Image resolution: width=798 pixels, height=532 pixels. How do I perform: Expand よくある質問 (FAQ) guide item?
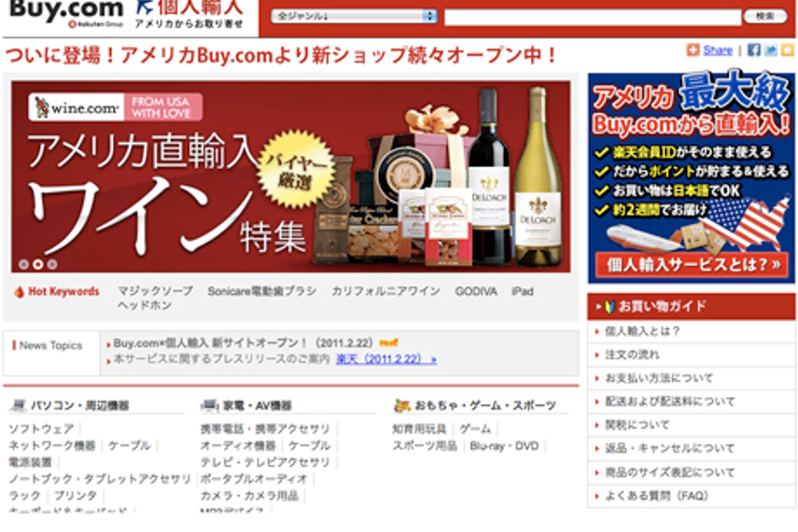[691, 496]
